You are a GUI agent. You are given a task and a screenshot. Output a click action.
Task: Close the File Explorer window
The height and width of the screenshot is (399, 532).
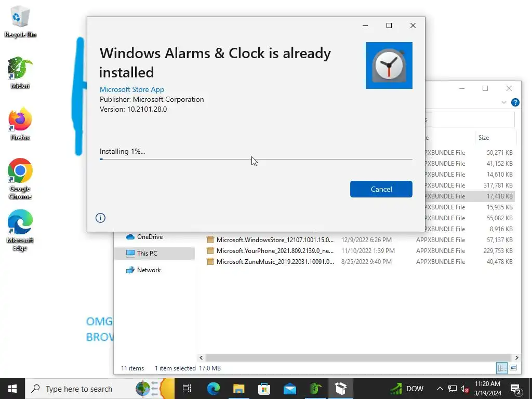[x=509, y=88]
